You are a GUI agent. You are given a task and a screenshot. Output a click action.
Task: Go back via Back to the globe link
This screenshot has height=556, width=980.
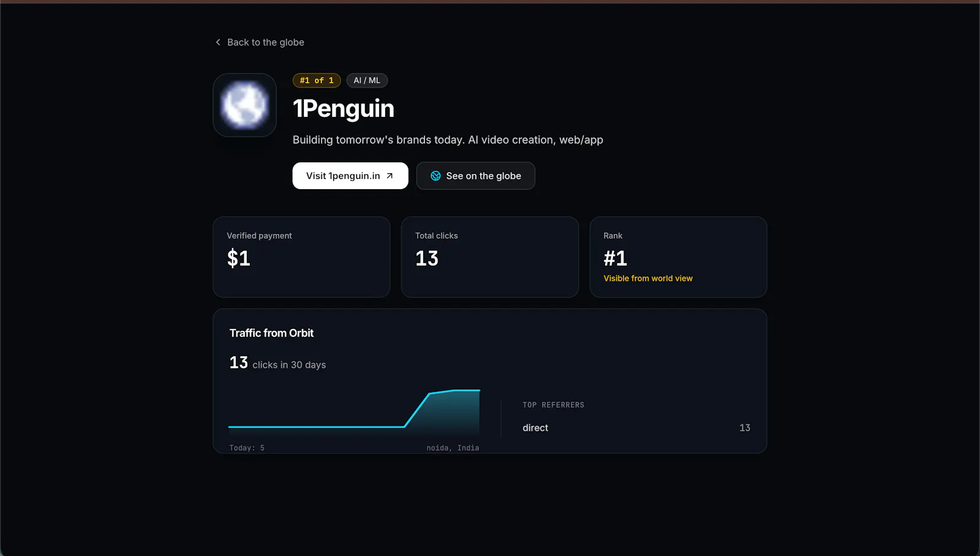point(260,42)
